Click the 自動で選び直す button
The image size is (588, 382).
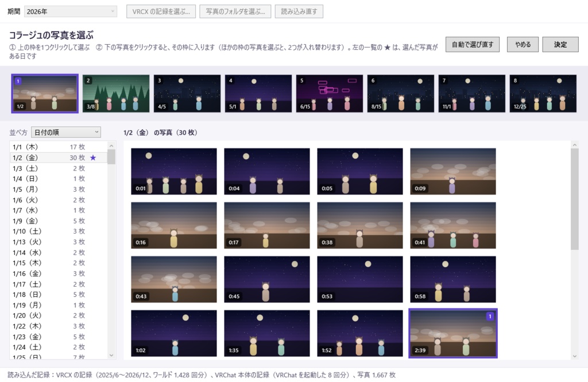[473, 45]
